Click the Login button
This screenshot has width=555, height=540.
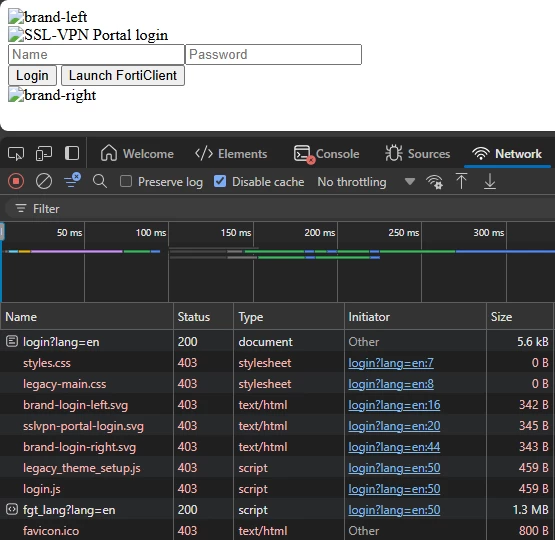[x=32, y=75]
